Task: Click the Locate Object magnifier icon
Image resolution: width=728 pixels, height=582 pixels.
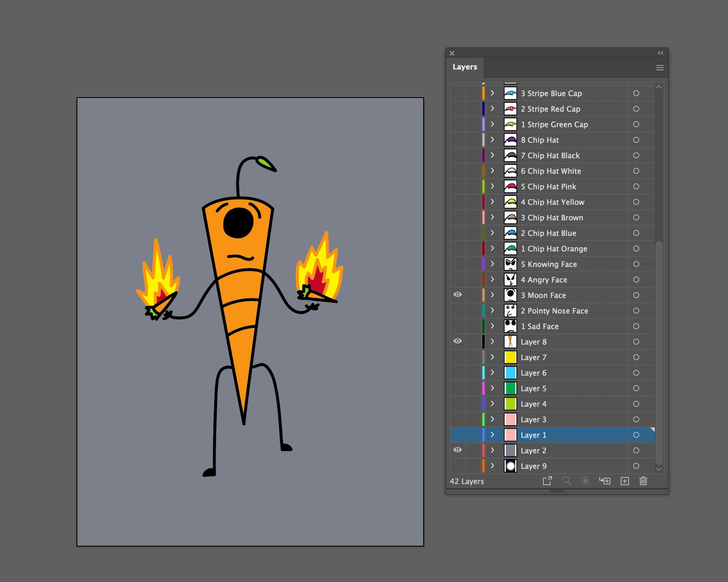Action: point(566,481)
